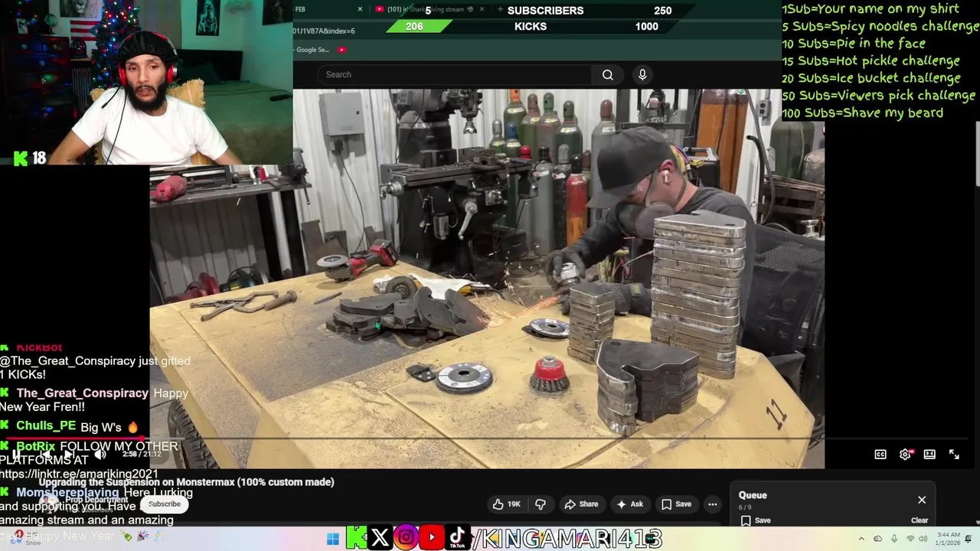Open the video settings gear
This screenshot has height=551, width=980.
905,455
